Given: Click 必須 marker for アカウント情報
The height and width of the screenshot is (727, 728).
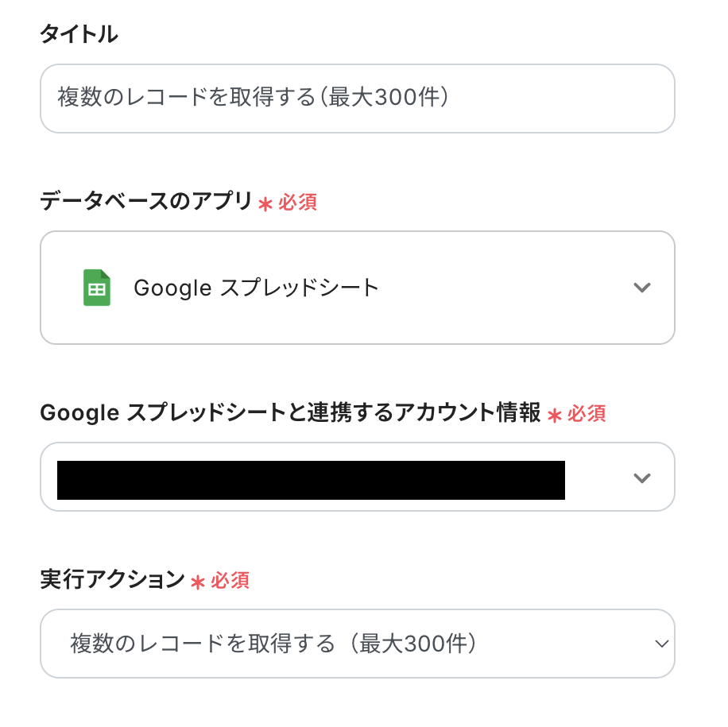Looking at the screenshot, I should pos(587,414).
